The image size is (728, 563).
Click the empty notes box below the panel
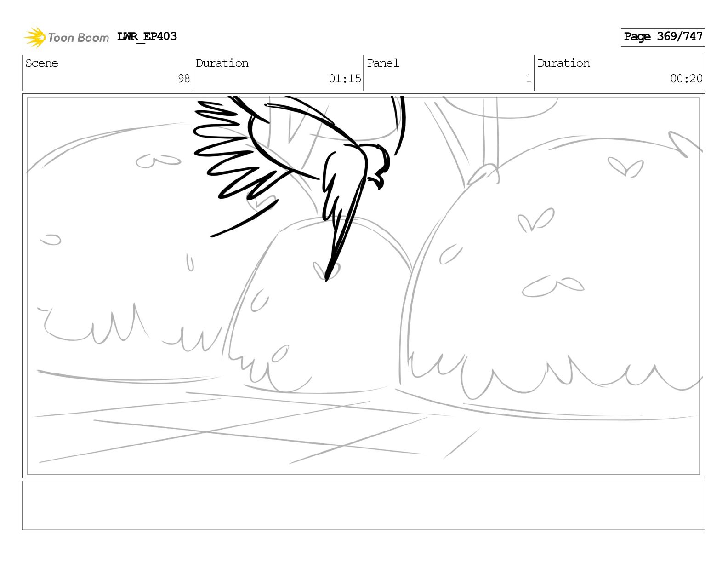pos(364,506)
